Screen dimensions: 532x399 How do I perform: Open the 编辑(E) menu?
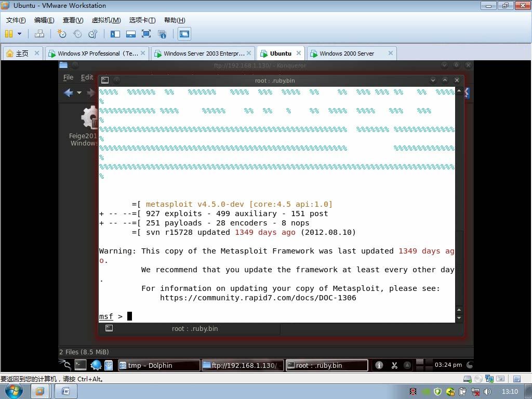click(x=44, y=20)
